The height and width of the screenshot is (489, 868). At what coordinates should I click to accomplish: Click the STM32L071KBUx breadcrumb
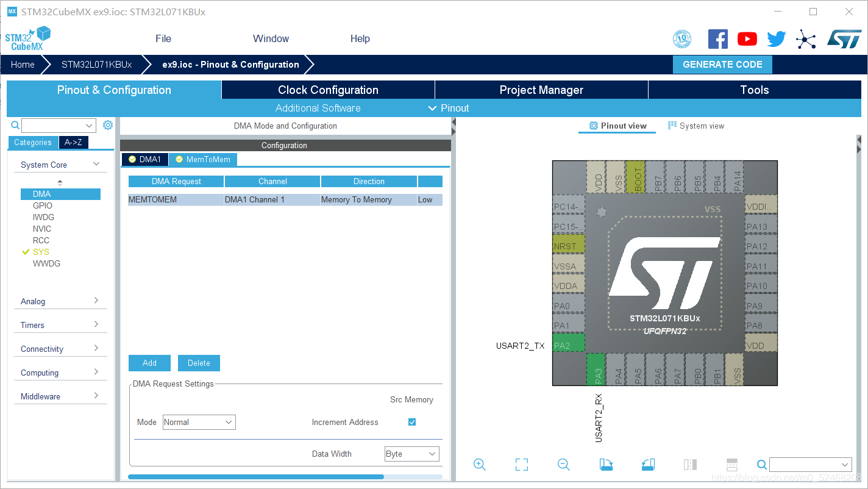pyautogui.click(x=96, y=65)
